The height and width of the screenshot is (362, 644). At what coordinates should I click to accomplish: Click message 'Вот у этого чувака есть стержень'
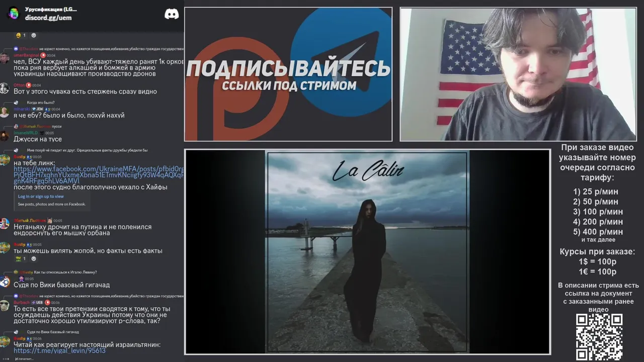[85, 92]
